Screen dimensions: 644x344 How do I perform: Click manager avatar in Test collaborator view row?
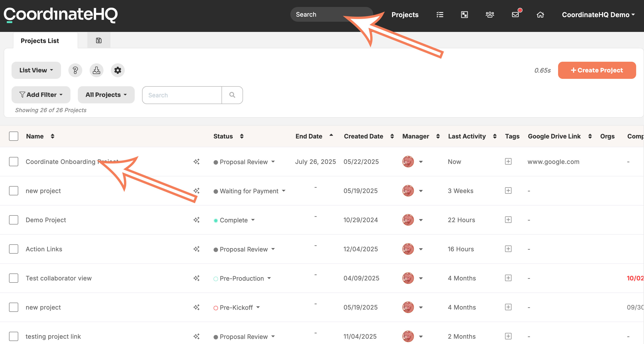tap(408, 278)
